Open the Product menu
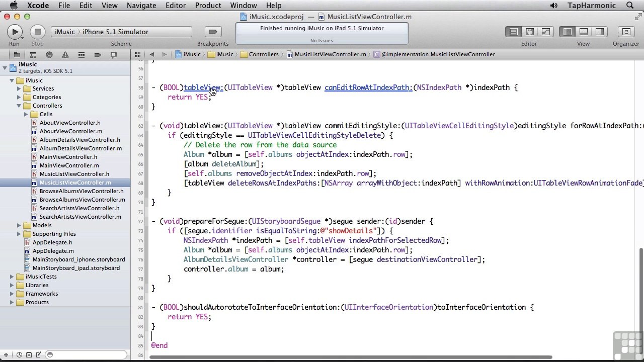644x362 pixels. [x=208, y=6]
